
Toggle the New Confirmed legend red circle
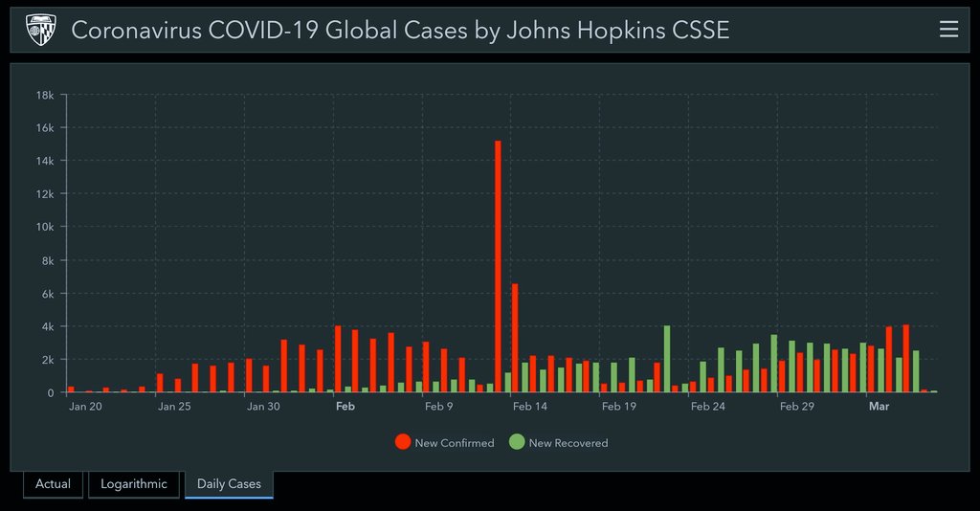[x=403, y=442]
